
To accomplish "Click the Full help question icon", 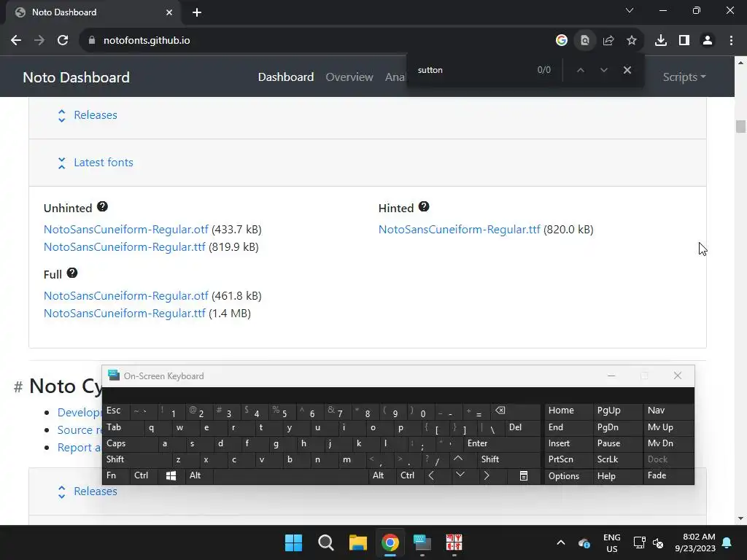I will pyautogui.click(x=72, y=273).
